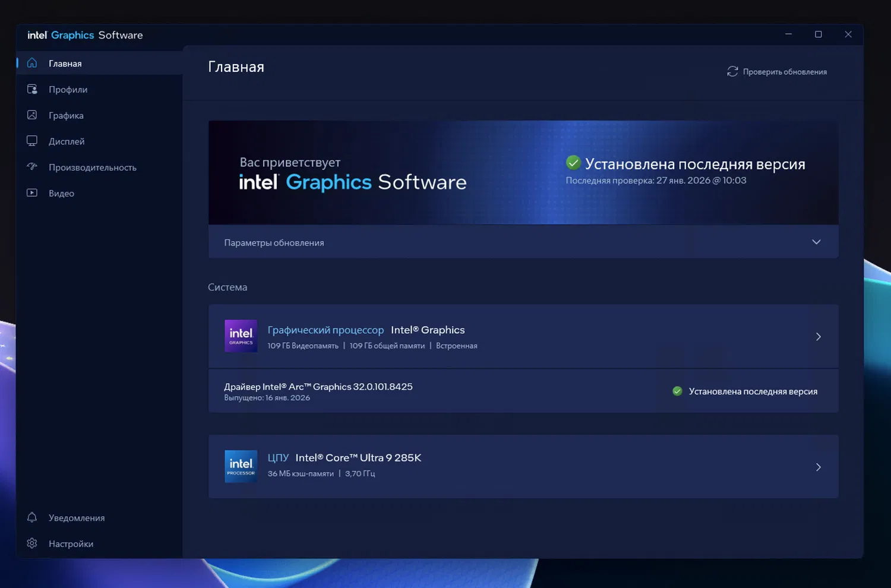Click the 3,70 ГГц frequency value
This screenshot has width=891, height=588.
[x=360, y=473]
